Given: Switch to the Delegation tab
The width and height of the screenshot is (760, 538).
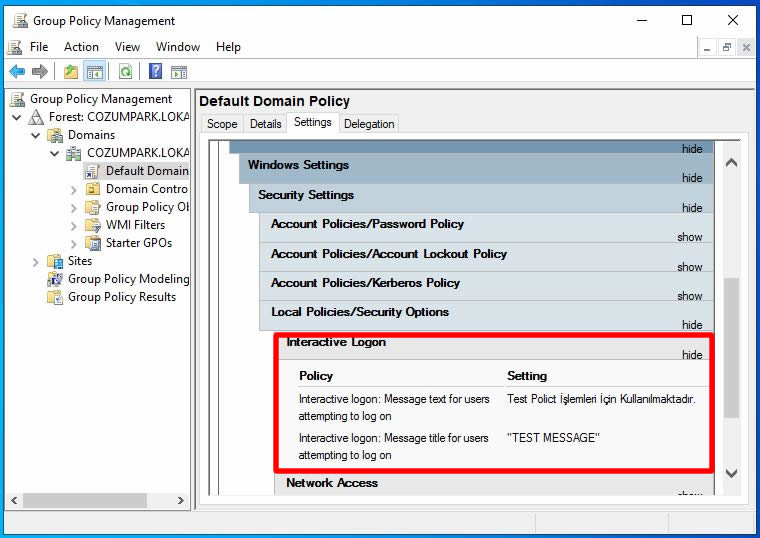Looking at the screenshot, I should click(x=368, y=124).
